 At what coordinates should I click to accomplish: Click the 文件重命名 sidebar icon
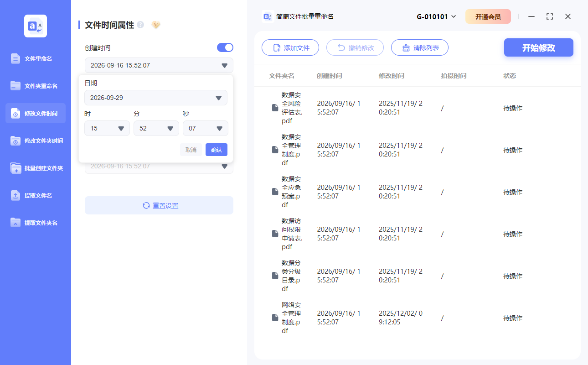(15, 58)
